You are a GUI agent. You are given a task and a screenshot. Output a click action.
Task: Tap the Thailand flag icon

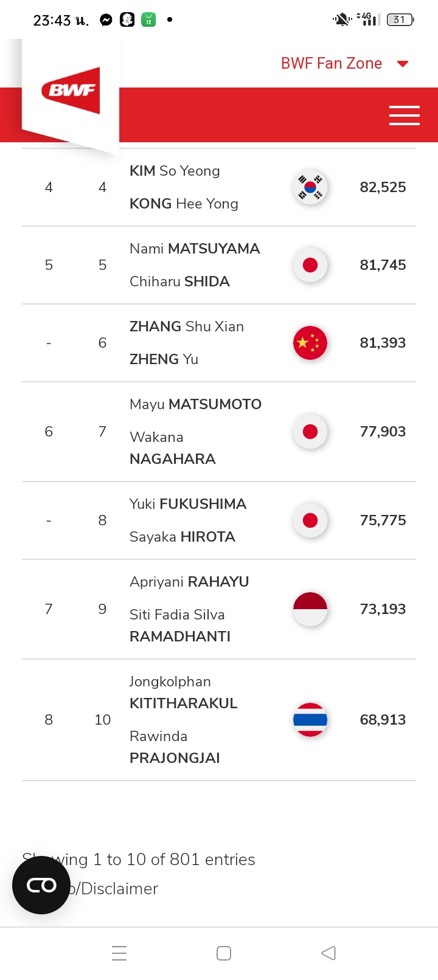pos(310,720)
